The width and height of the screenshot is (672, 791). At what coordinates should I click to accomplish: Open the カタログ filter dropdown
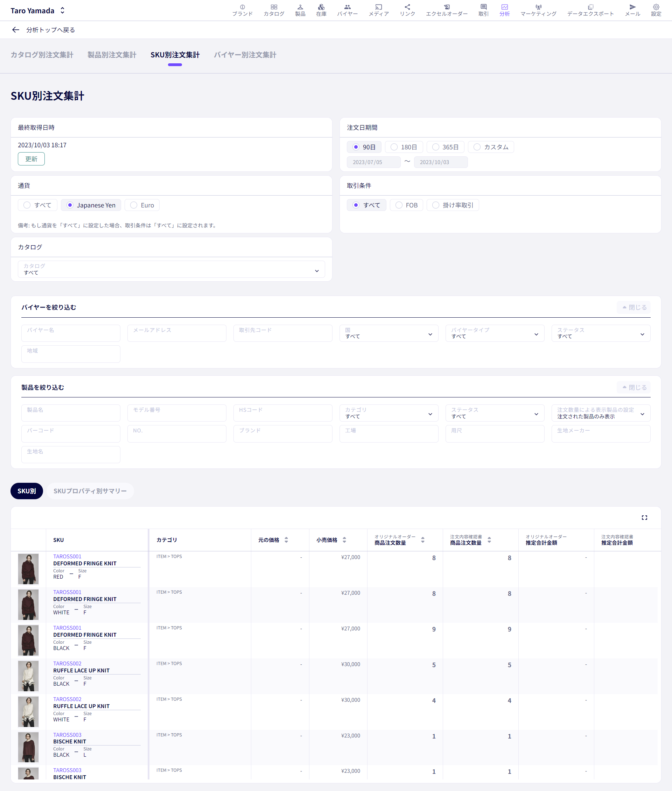[x=171, y=269]
